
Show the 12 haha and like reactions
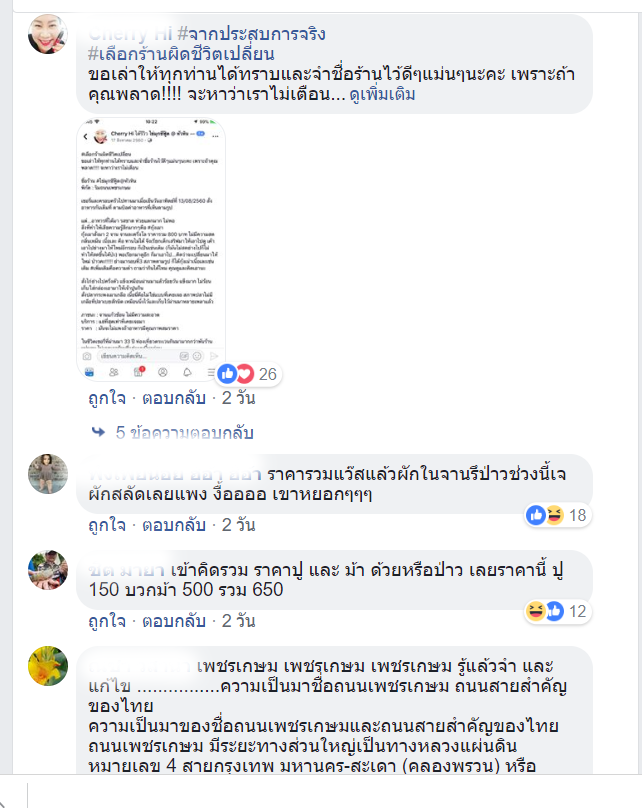[557, 611]
